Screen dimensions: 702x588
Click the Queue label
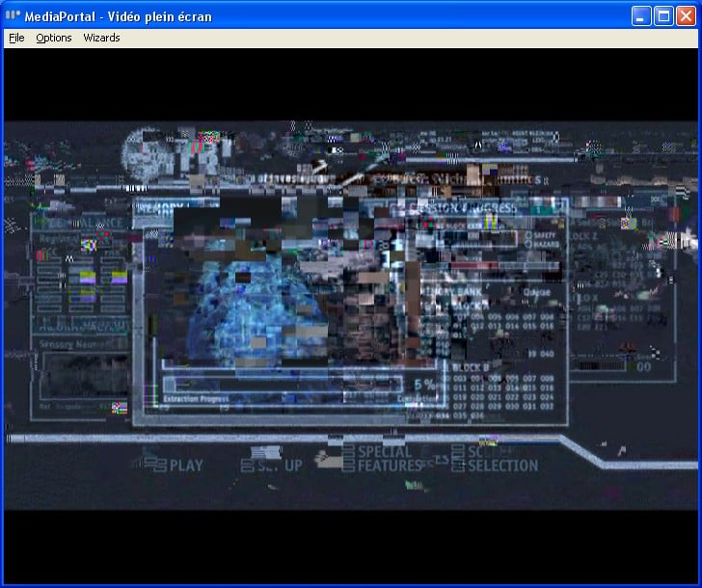point(536,292)
